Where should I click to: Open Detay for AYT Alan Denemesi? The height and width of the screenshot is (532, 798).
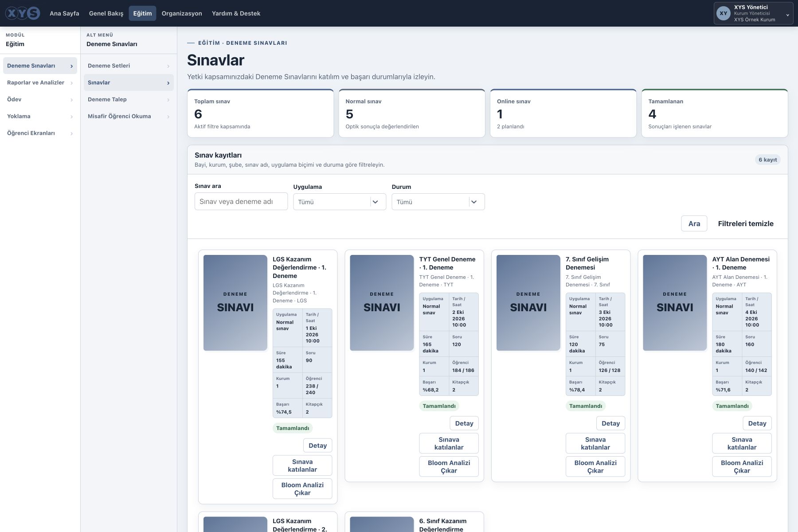[x=757, y=423]
